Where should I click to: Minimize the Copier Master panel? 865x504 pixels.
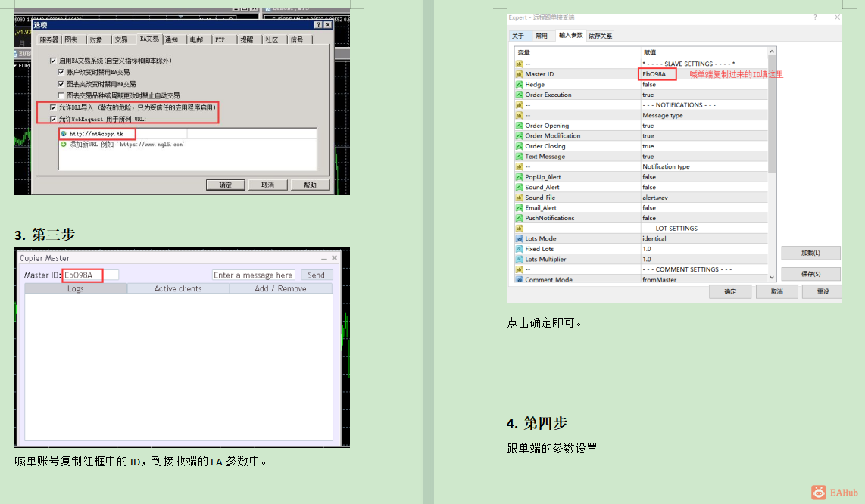pyautogui.click(x=324, y=258)
